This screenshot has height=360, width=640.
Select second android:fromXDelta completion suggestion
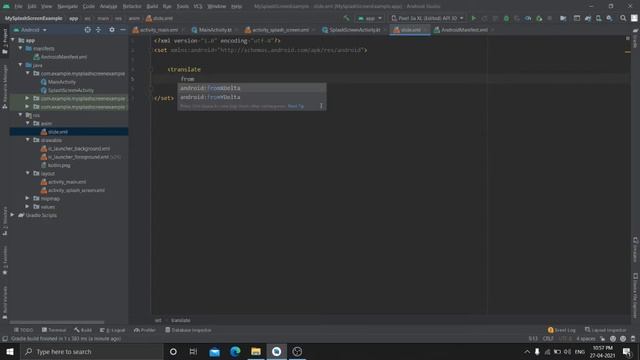click(x=251, y=97)
